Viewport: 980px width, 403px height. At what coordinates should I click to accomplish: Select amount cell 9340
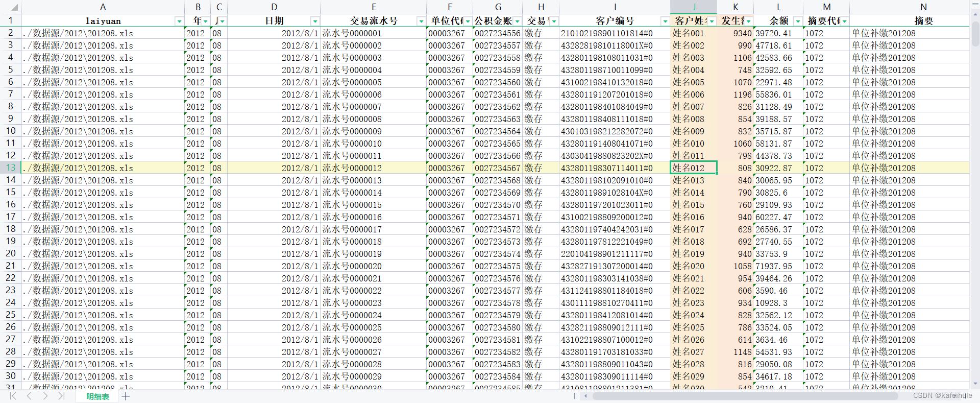point(736,33)
